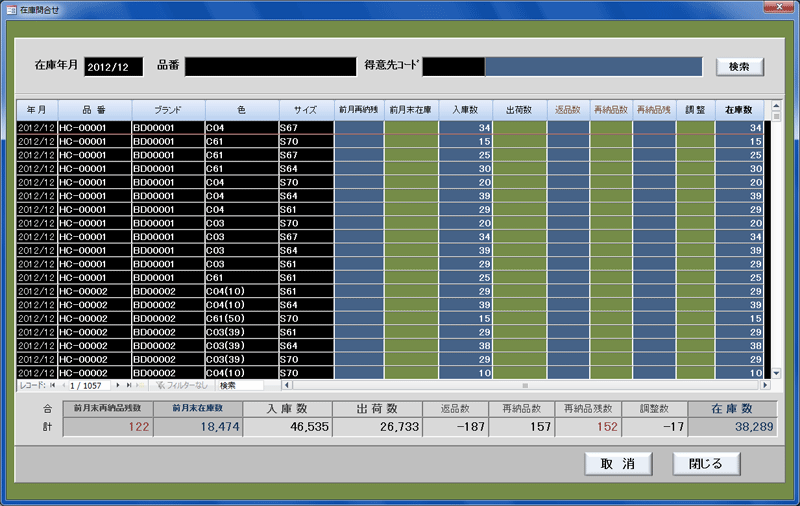Go to next record navigation arrow
Image resolution: width=800 pixels, height=506 pixels.
(x=118, y=386)
